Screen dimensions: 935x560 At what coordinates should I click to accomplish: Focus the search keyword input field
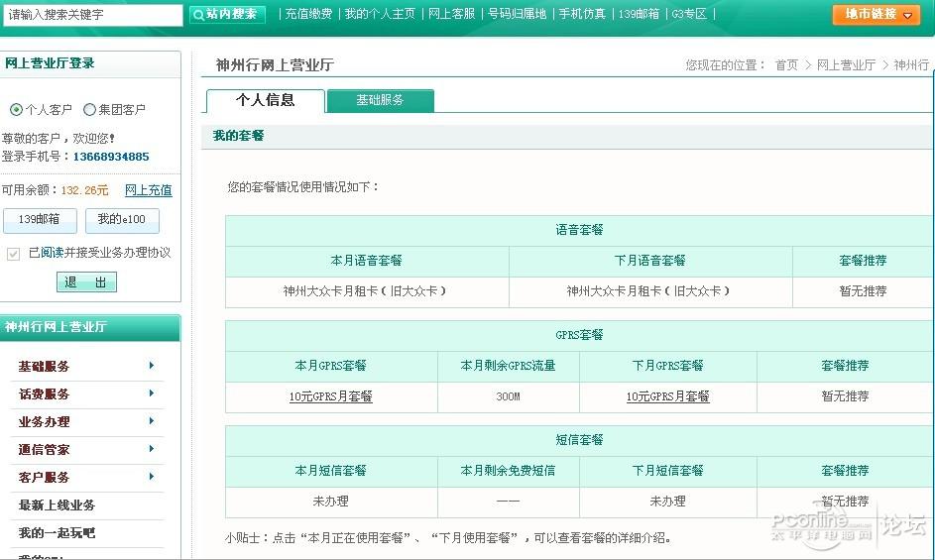coord(92,15)
